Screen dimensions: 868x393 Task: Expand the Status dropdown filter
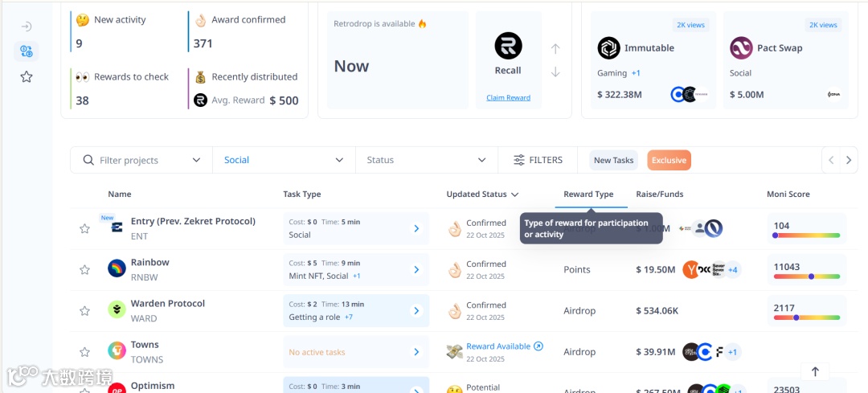(x=427, y=160)
